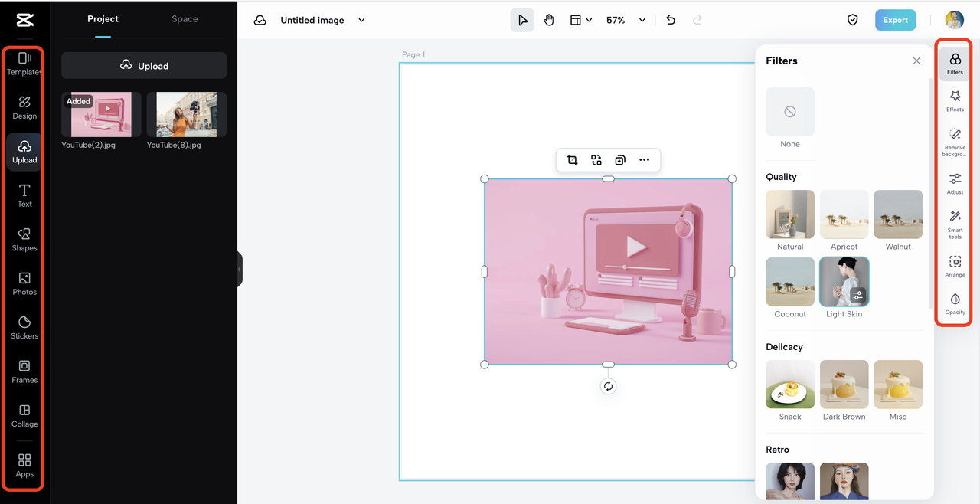
Task: Open Smart tools
Action: (955, 225)
